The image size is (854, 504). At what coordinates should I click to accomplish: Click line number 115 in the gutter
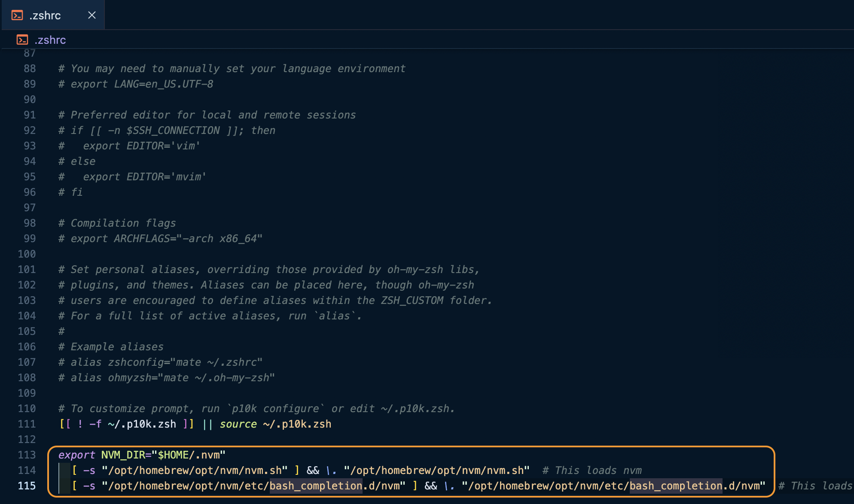(27, 486)
